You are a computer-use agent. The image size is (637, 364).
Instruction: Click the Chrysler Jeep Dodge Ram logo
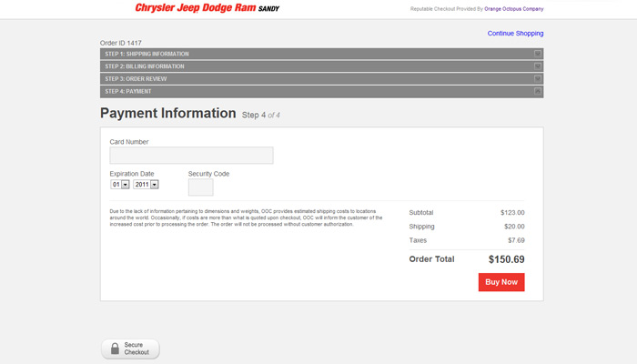click(207, 7)
